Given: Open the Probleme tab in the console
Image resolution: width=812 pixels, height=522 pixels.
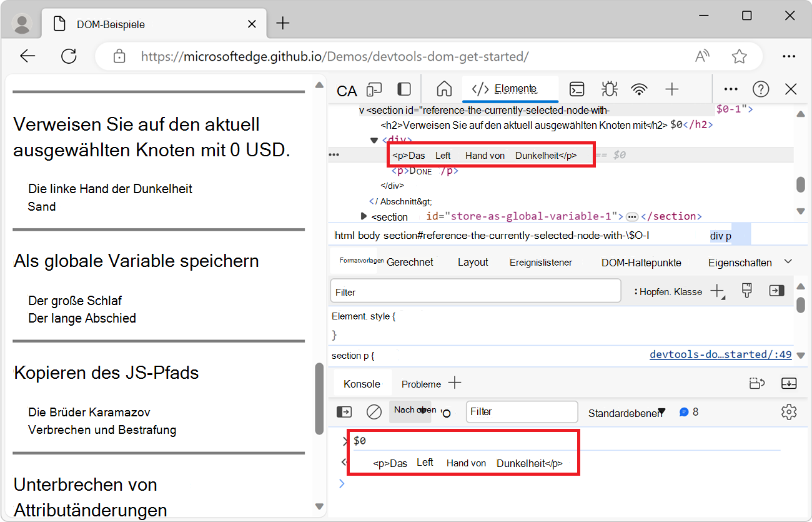Looking at the screenshot, I should pos(422,383).
